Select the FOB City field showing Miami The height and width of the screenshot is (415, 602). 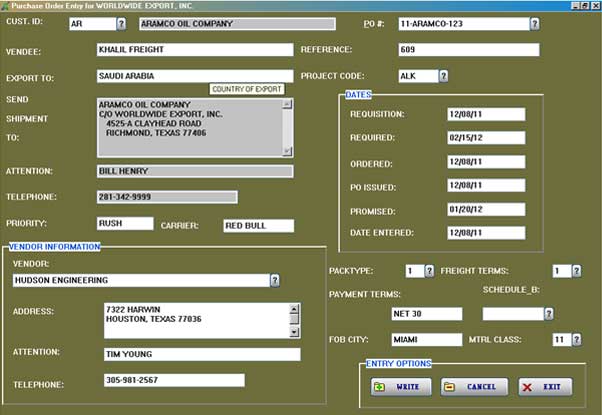pyautogui.click(x=426, y=340)
